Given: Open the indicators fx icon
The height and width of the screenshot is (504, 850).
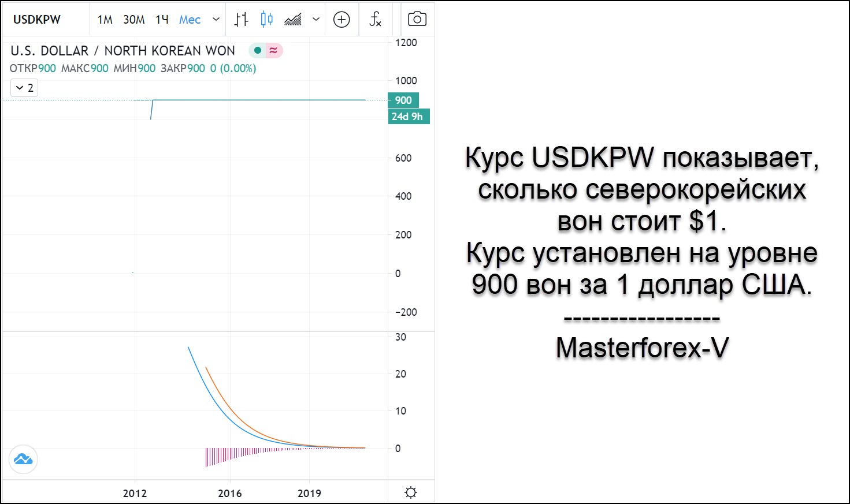Looking at the screenshot, I should (376, 20).
